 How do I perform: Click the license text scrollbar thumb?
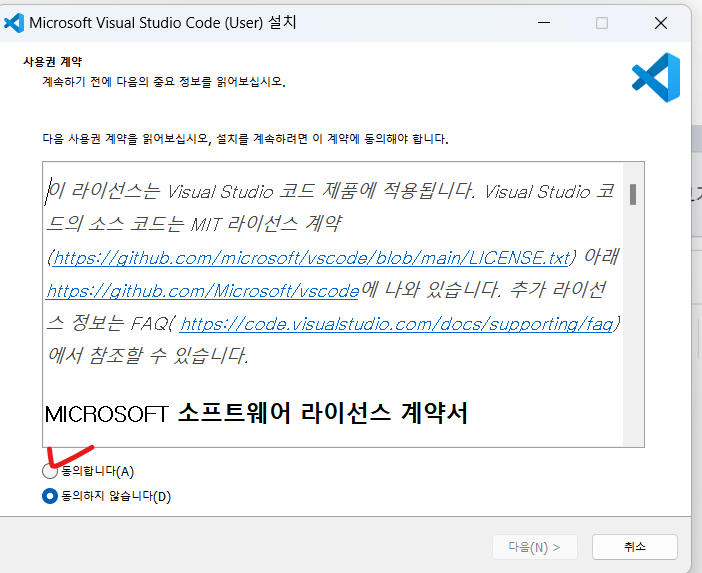[x=633, y=194]
